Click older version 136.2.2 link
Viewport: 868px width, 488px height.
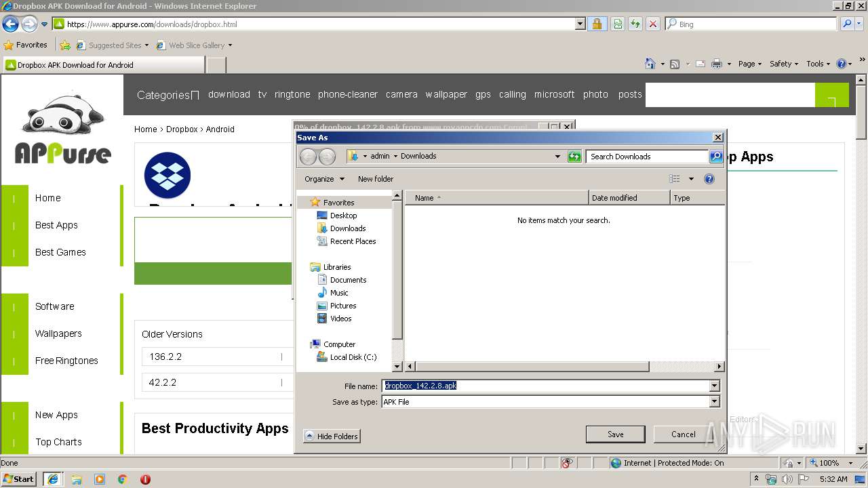click(165, 357)
